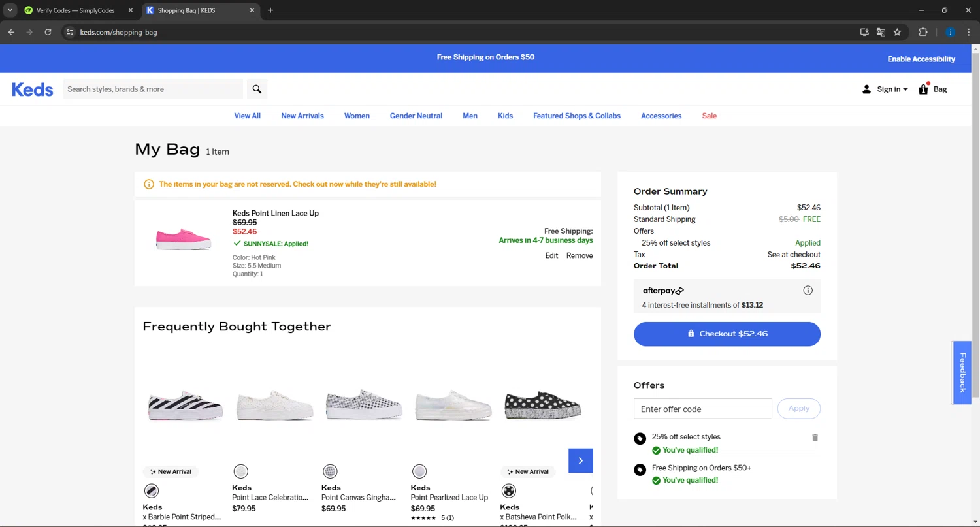Viewport: 980px width, 527px height.
Task: Click the Chrome profile avatar
Action: pyautogui.click(x=950, y=32)
